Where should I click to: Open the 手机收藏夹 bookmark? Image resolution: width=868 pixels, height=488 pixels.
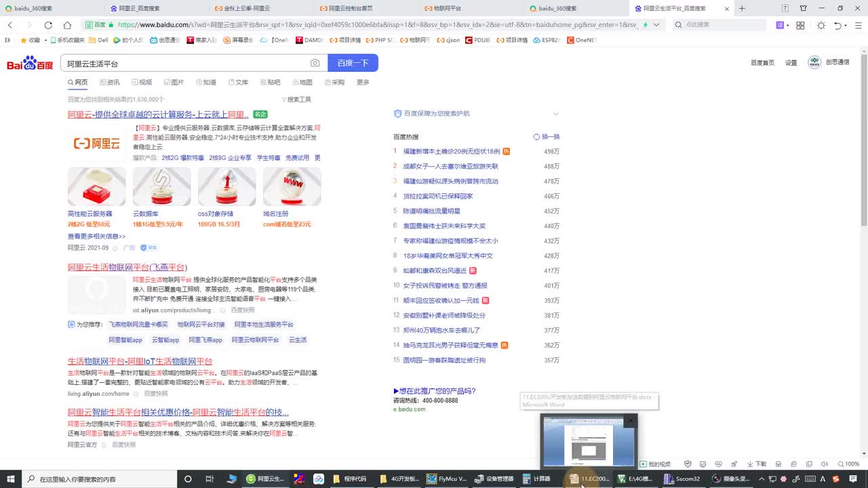pos(68,40)
